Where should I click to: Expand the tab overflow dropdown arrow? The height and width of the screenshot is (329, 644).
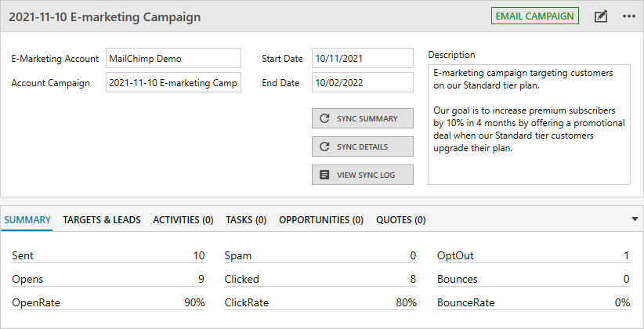(x=635, y=219)
